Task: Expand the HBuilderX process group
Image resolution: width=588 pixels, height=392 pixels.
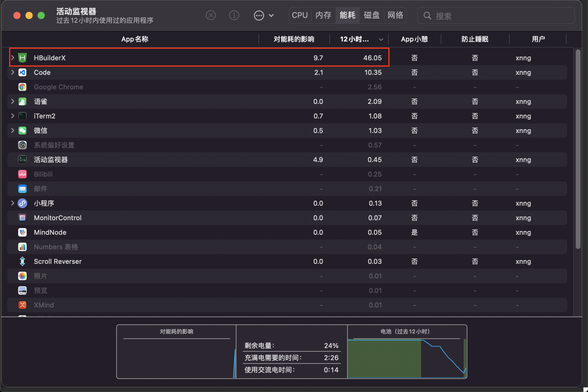Action: (x=13, y=58)
